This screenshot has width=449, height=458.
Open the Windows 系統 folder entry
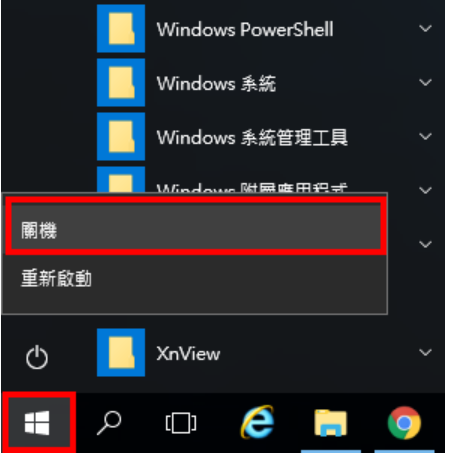[x=216, y=83]
